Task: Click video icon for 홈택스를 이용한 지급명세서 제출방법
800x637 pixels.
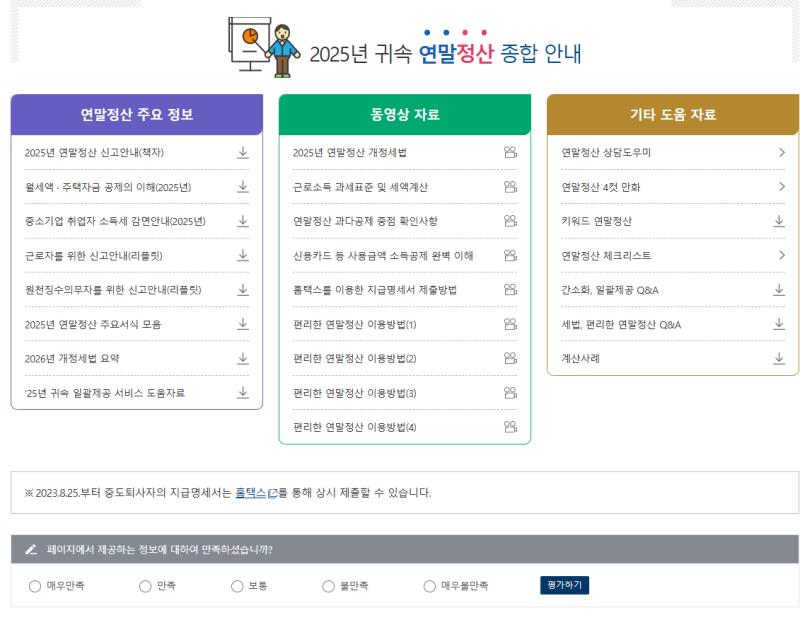Action: [x=510, y=290]
